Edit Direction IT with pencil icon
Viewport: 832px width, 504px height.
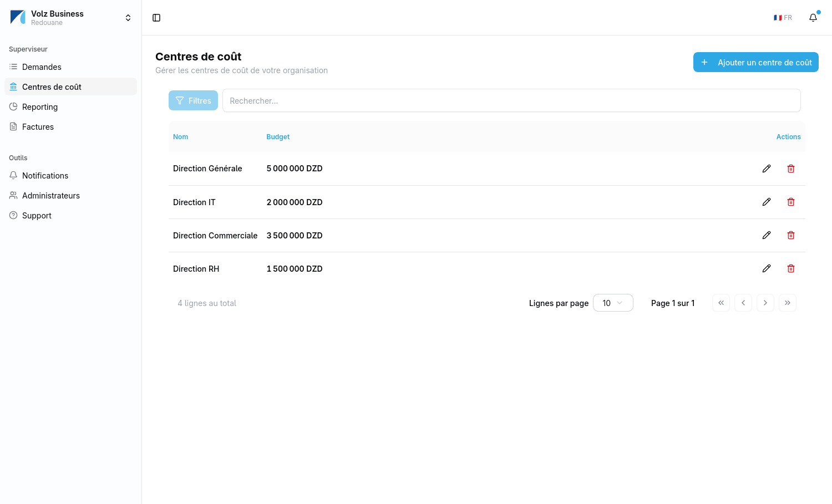pyautogui.click(x=767, y=202)
